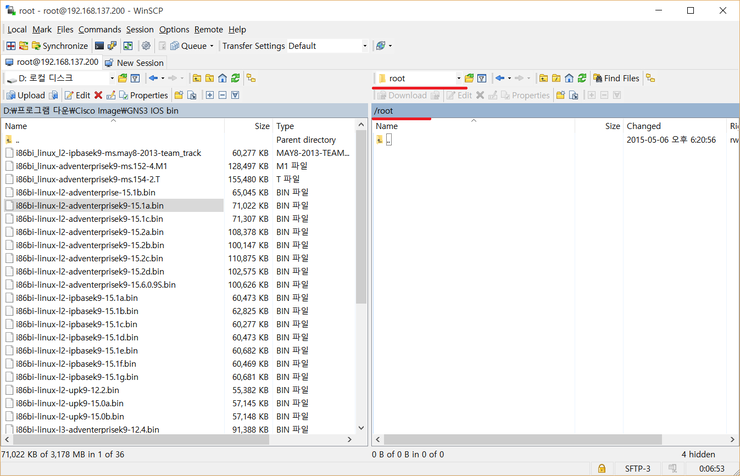Click the Find Files button
The image size is (740, 476).
(616, 78)
